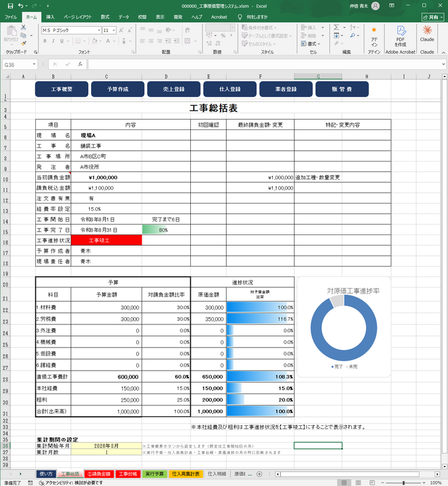Click the Undo arrow icon
This screenshot has width=448, height=486.
point(21,6)
